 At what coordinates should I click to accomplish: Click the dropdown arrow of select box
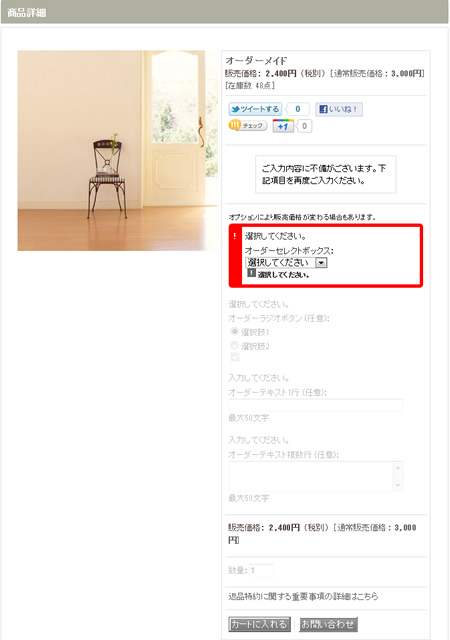point(321,263)
